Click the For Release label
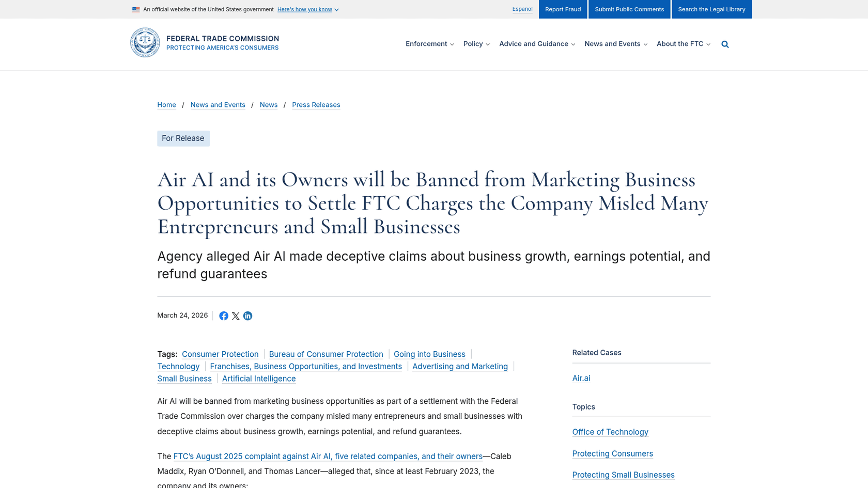This screenshot has width=868, height=488. [183, 138]
